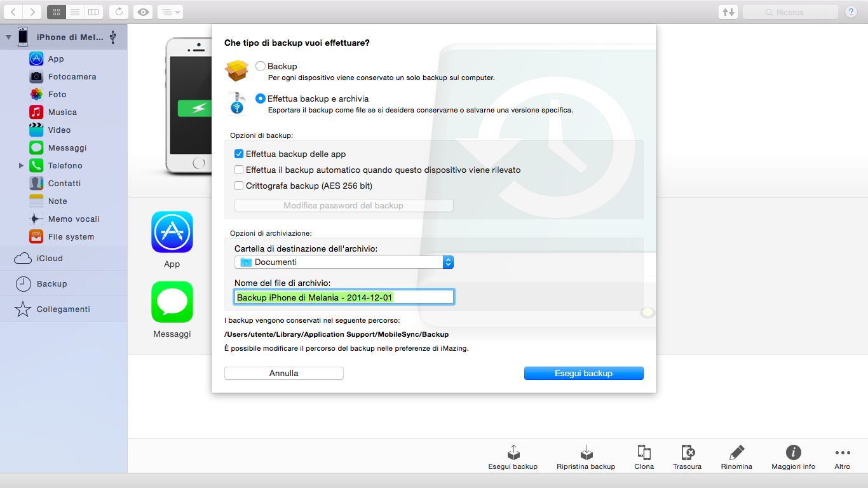Screen dimensions: 868x488
Task: Click the refresh toolbar button
Action: [x=118, y=12]
